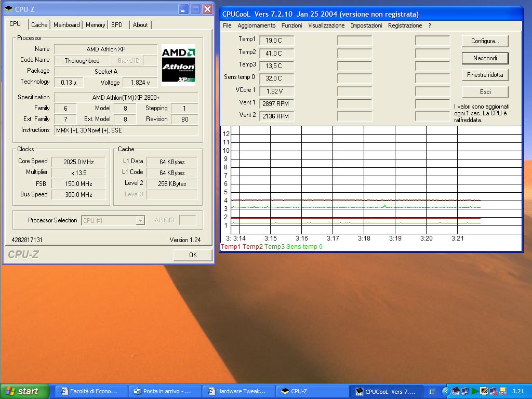
Task: Click the Code Name field Thoroughbred
Action: [x=82, y=61]
